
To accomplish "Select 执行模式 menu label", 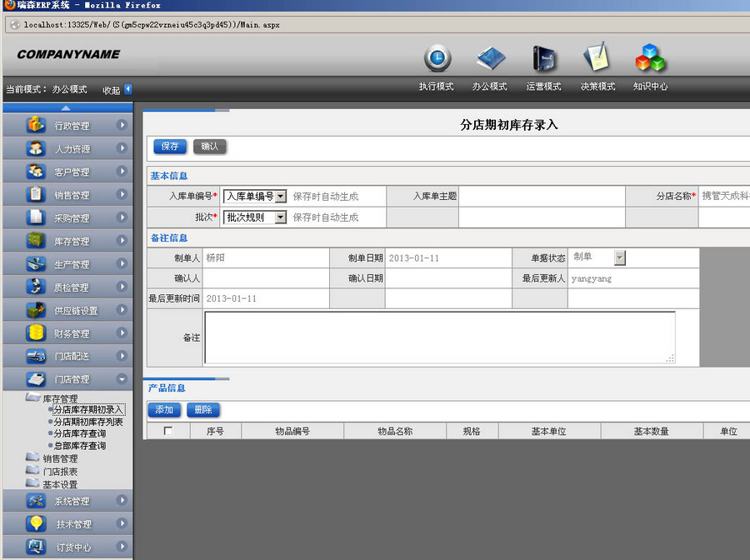I will (x=436, y=87).
